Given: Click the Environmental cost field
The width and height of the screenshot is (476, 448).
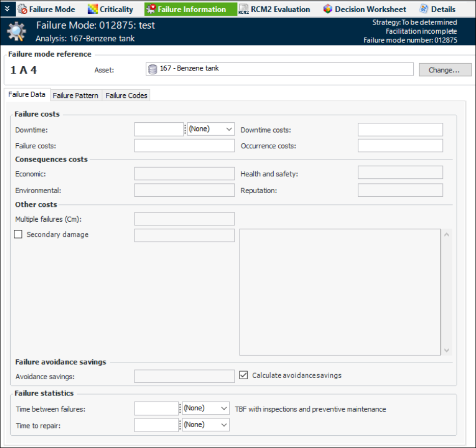Looking at the screenshot, I should (x=184, y=190).
